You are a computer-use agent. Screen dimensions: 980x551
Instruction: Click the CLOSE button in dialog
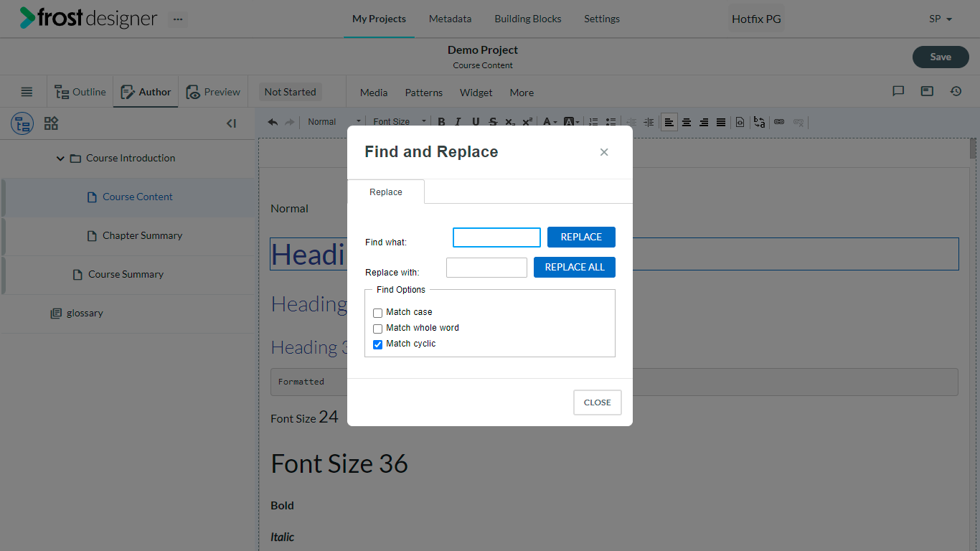pos(598,402)
